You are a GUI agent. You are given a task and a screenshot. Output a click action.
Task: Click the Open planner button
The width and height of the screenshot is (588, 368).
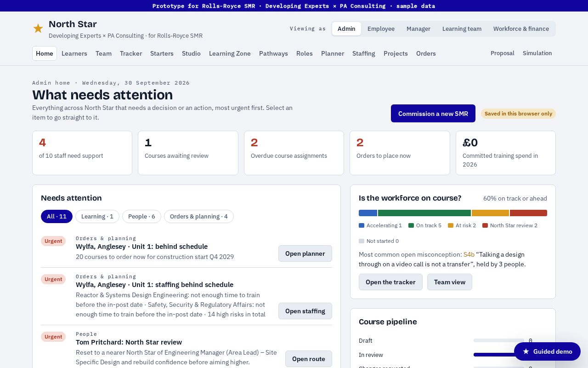(x=305, y=253)
